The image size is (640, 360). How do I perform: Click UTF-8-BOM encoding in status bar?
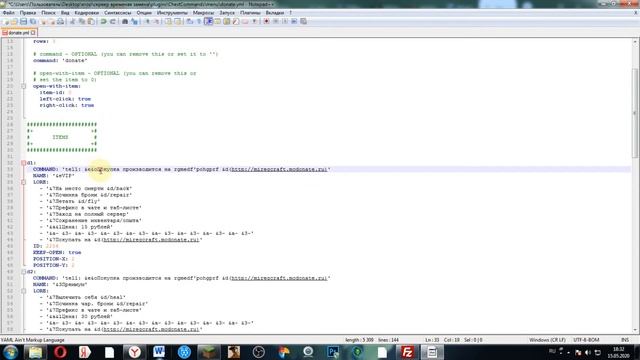(x=586, y=340)
